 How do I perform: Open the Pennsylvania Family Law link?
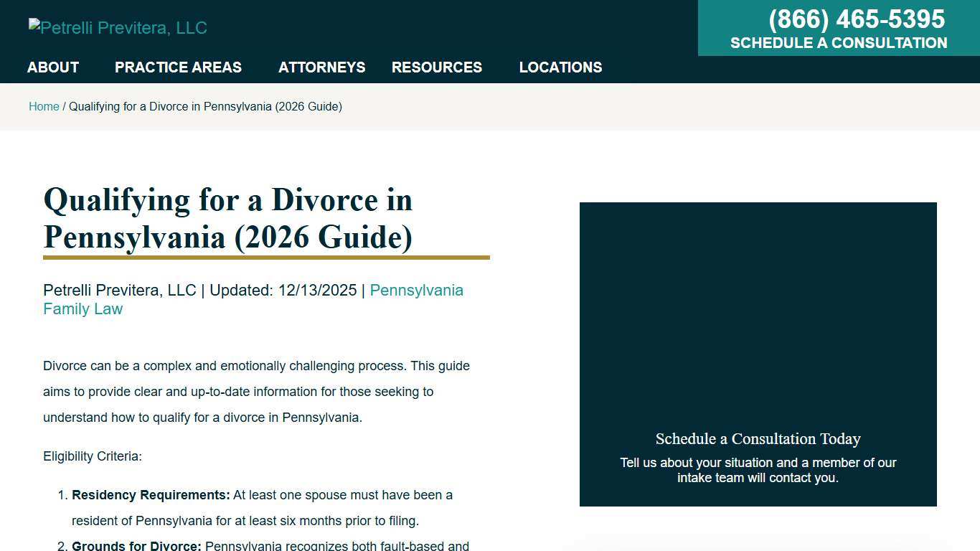tap(416, 290)
